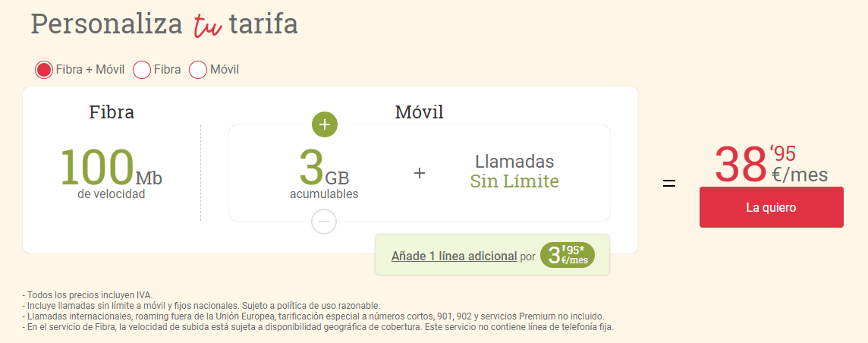868x343 pixels.
Task: Decrease mobile data with grey minus icon
Action: 324,222
